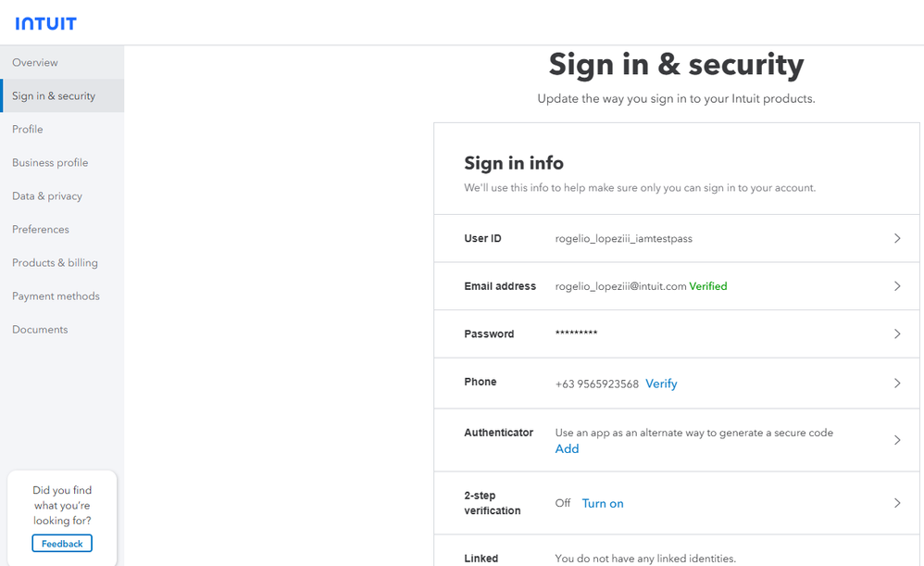This screenshot has height=566, width=924.
Task: Expand the Phone row chevron
Action: click(896, 382)
